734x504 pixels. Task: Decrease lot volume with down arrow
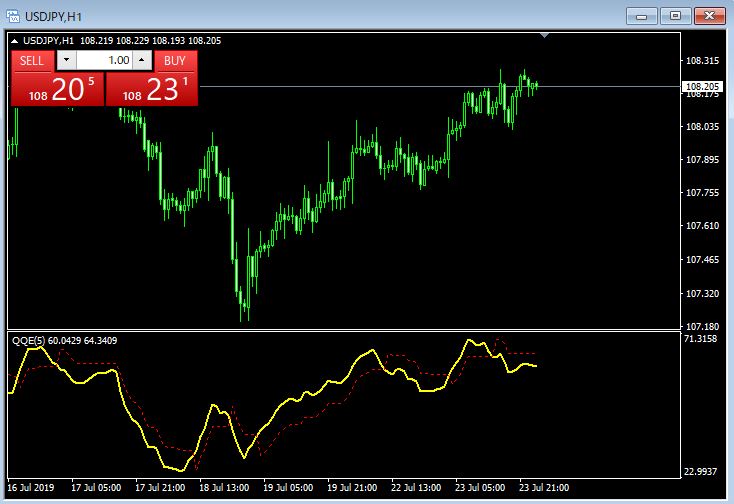pos(66,60)
